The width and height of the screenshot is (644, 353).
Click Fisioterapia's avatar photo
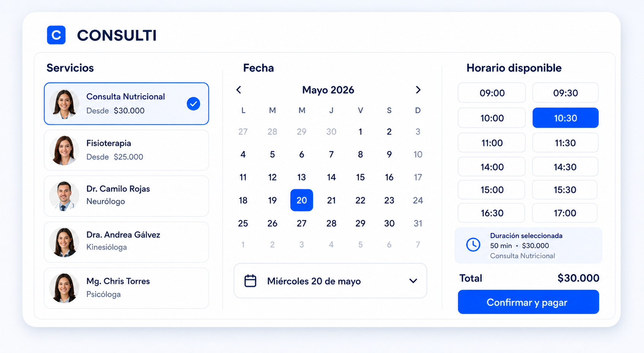(64, 150)
